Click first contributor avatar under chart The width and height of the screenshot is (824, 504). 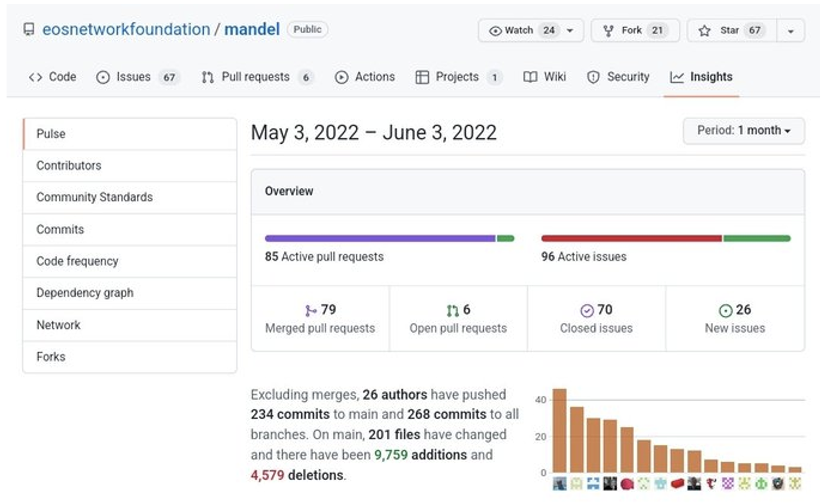(559, 484)
